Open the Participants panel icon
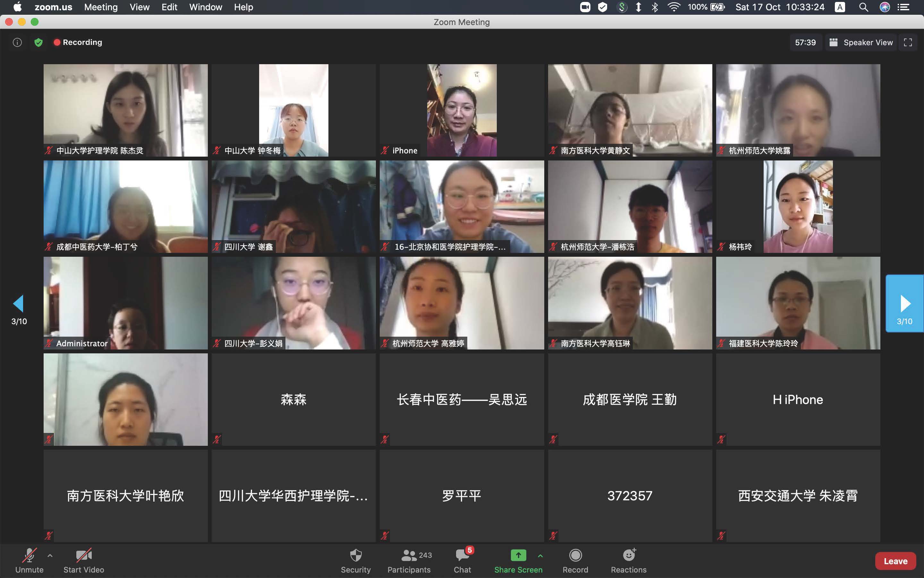The height and width of the screenshot is (578, 924). (409, 556)
